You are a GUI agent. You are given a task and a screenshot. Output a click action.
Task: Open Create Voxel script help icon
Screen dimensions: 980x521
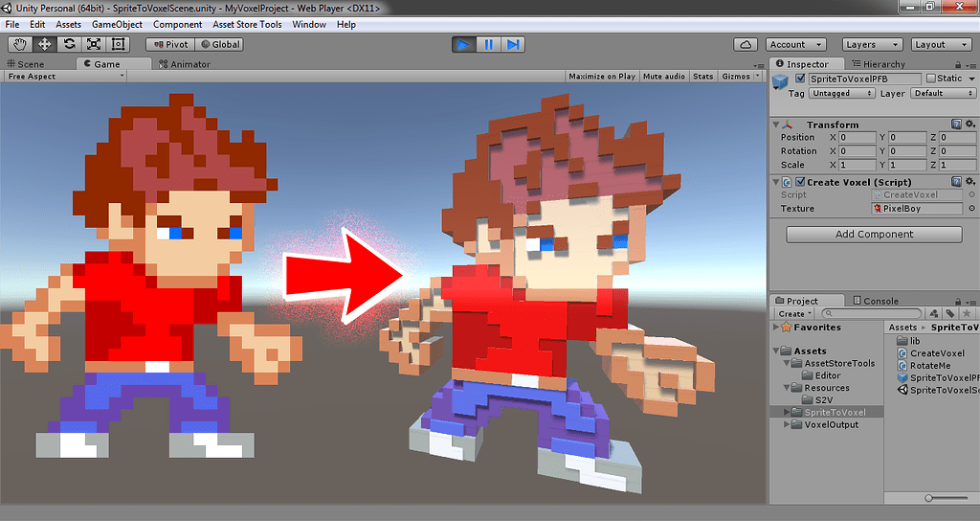pyautogui.click(x=956, y=181)
